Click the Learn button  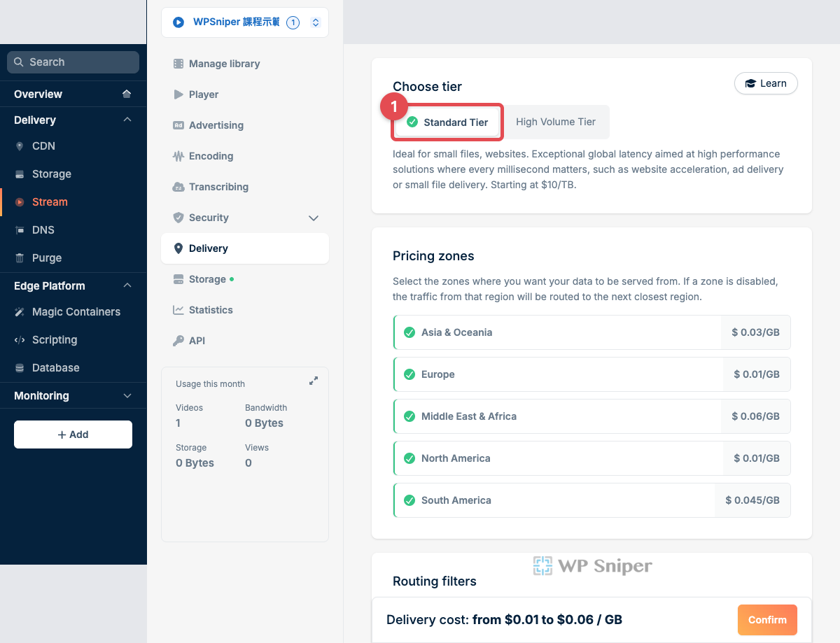coord(766,83)
